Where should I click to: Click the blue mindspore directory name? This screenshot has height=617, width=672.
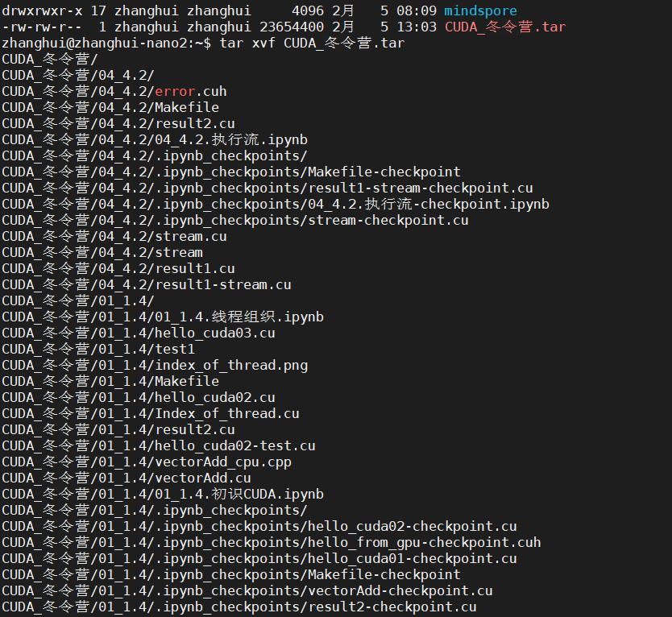click(x=480, y=10)
